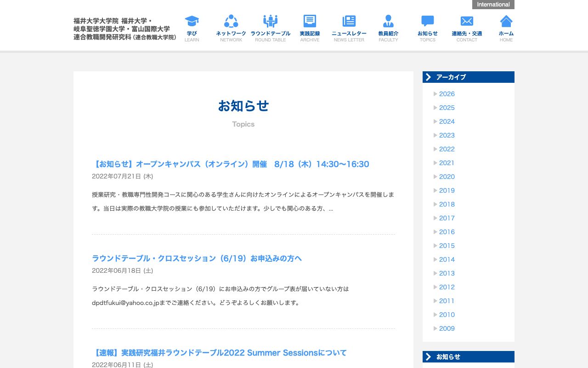Expand the 2022 archive year
588x368 pixels.
[447, 149]
